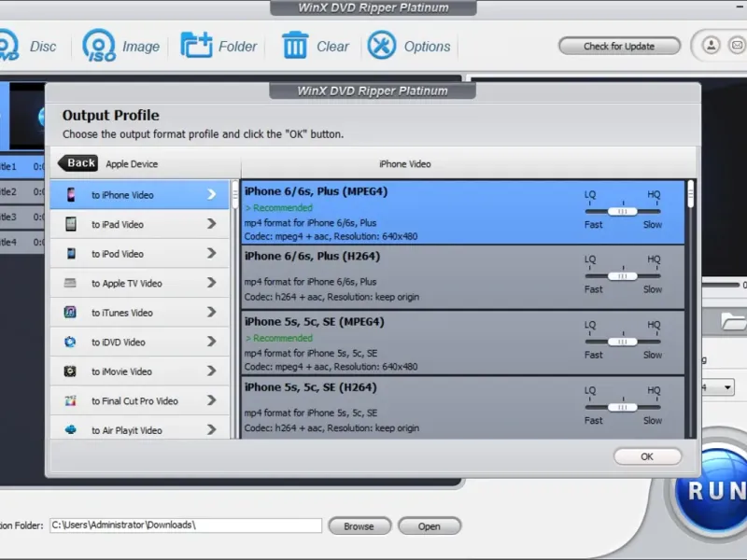Load a DVD Folder source
This screenshot has width=747, height=560.
(x=218, y=46)
